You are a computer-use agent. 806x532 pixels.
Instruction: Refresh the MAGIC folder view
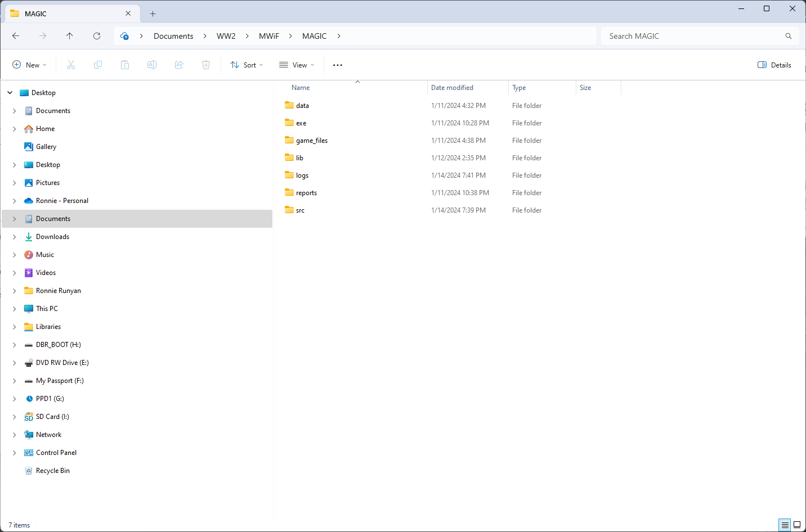97,36
